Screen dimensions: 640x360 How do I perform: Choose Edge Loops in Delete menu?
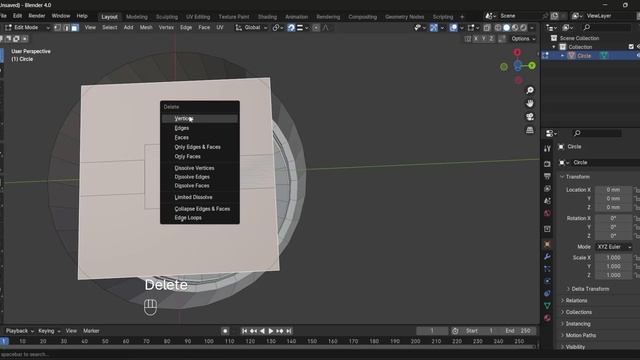click(x=200, y=218)
